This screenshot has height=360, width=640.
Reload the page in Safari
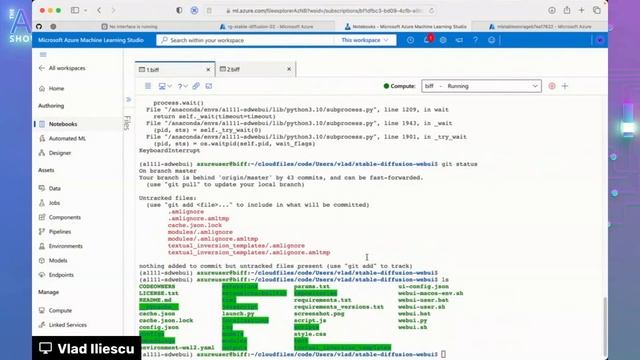[x=431, y=11]
